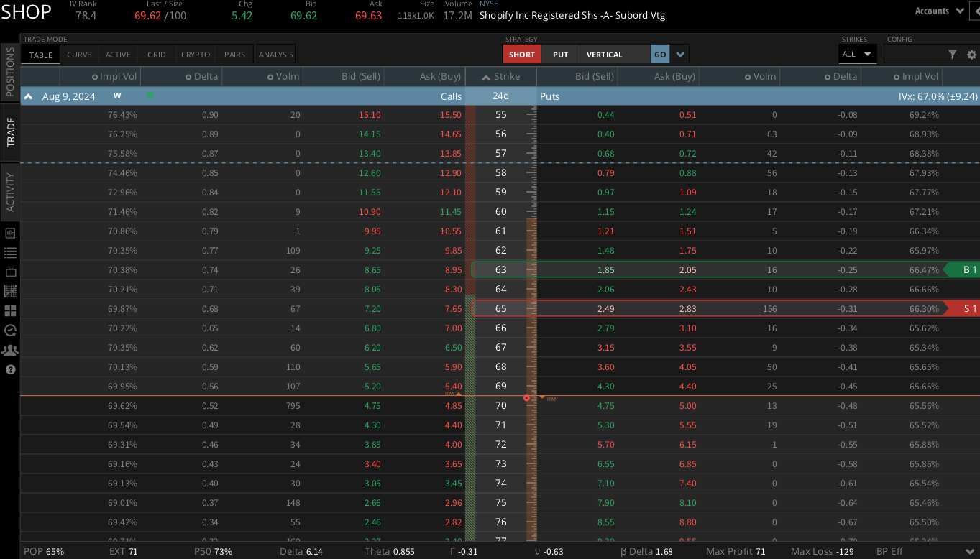Open the TRADE side tab
This screenshot has height=559, width=980.
point(10,133)
